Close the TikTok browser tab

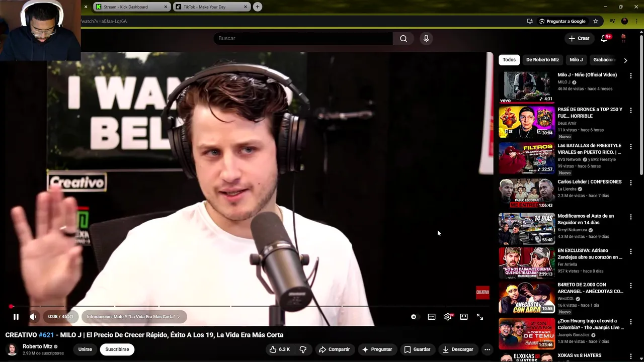[x=246, y=7]
